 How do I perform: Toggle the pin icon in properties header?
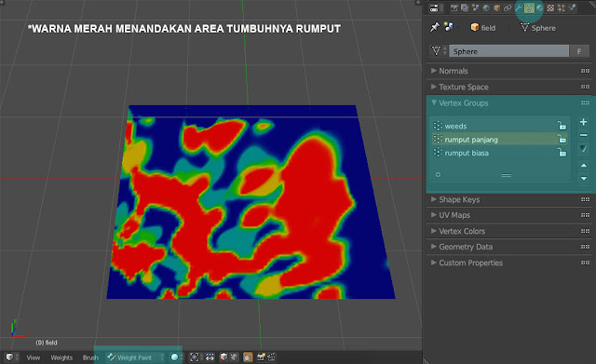pos(435,27)
